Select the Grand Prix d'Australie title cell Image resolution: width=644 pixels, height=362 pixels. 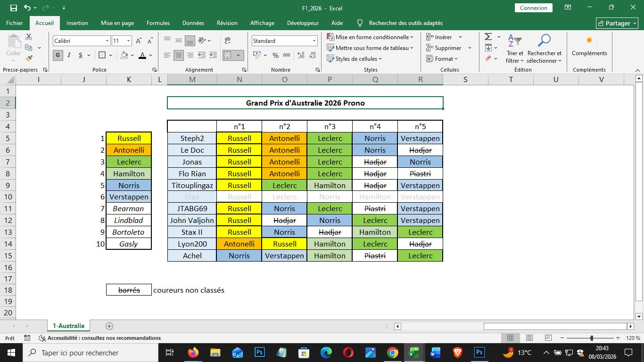(305, 103)
